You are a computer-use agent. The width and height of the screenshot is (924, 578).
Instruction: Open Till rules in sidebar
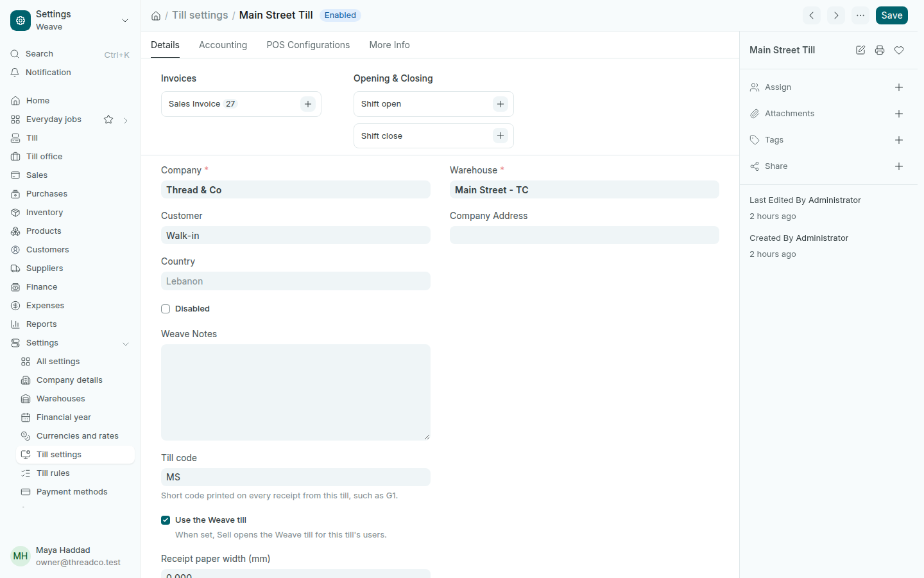pyautogui.click(x=75, y=473)
